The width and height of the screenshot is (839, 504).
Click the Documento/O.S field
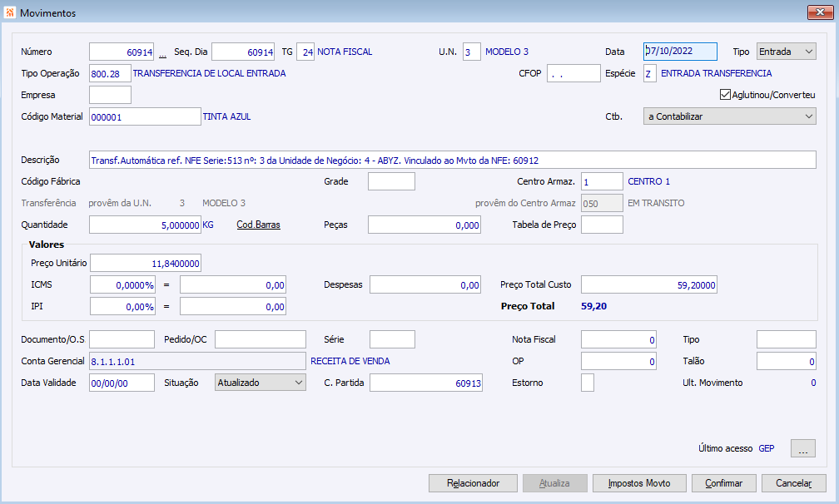point(122,339)
